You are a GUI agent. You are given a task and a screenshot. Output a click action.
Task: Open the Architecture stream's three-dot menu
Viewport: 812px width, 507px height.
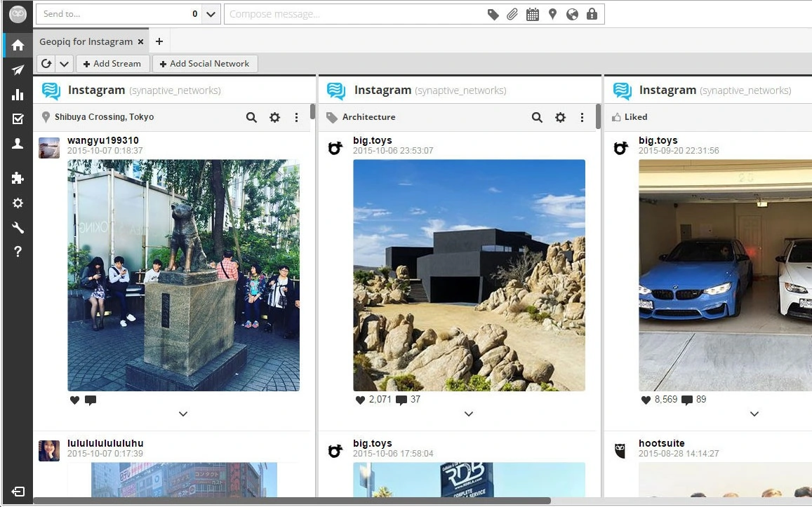583,117
